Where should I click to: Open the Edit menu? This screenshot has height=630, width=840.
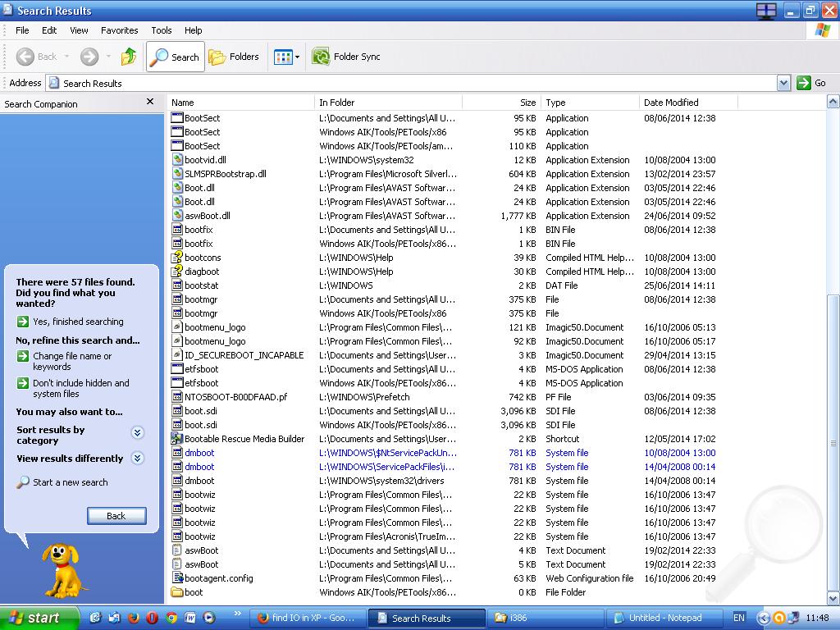(x=49, y=30)
